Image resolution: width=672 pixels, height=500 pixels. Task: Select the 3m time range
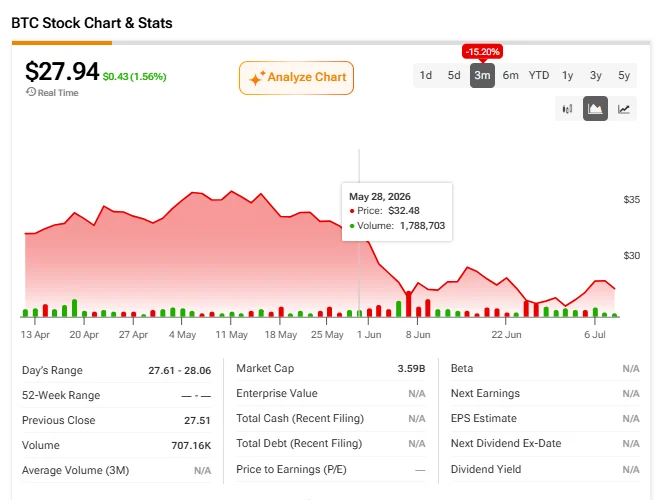(x=482, y=75)
